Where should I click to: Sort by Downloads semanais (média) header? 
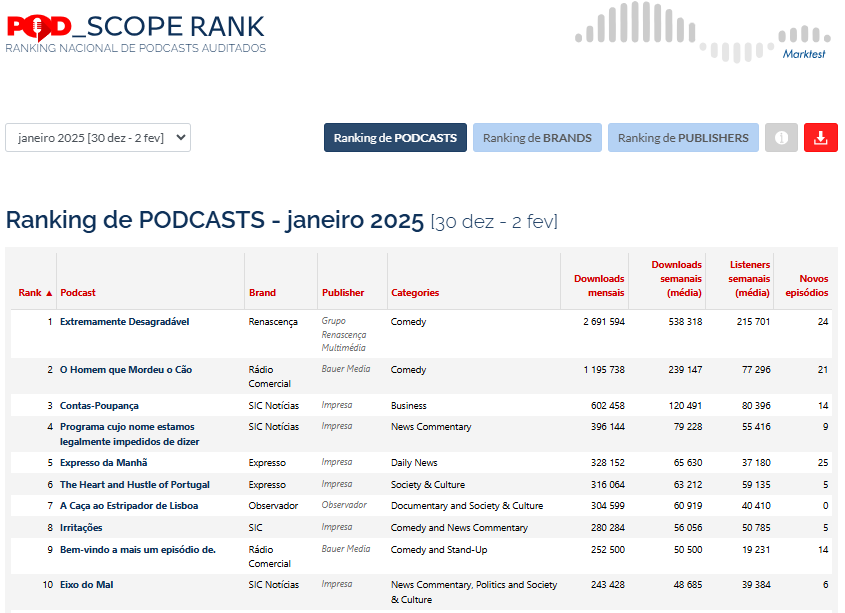coord(676,279)
